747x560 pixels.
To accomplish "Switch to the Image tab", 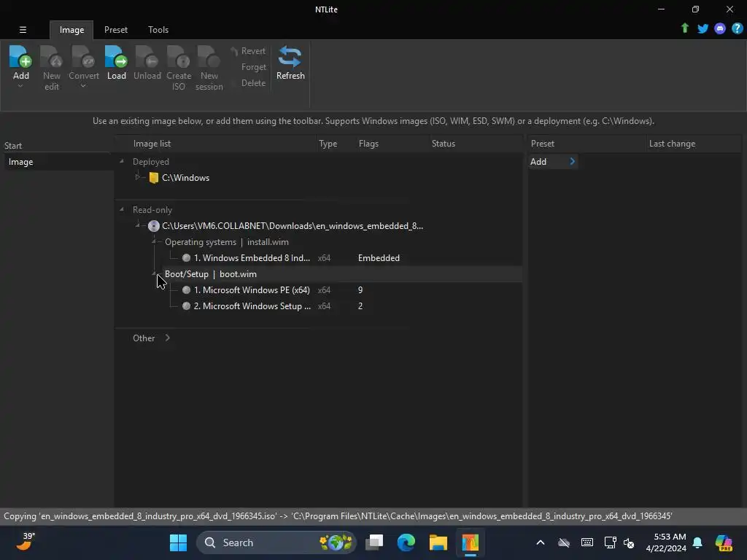I will (71, 30).
